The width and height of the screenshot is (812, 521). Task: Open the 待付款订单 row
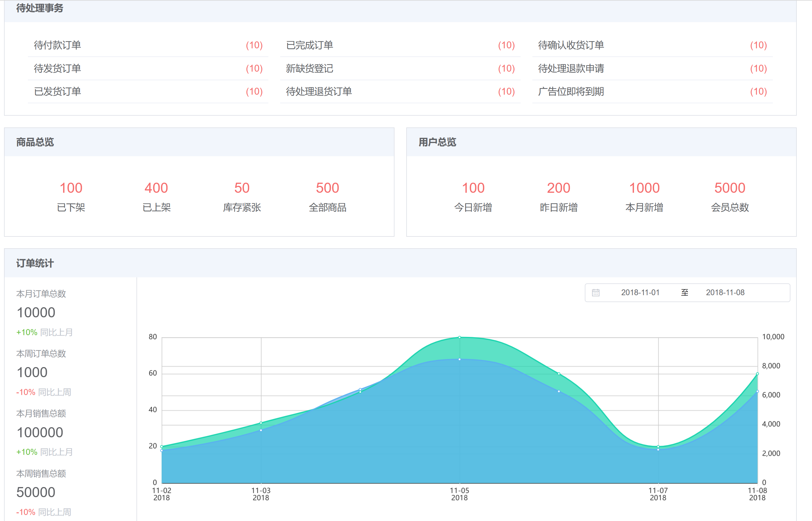click(148, 45)
